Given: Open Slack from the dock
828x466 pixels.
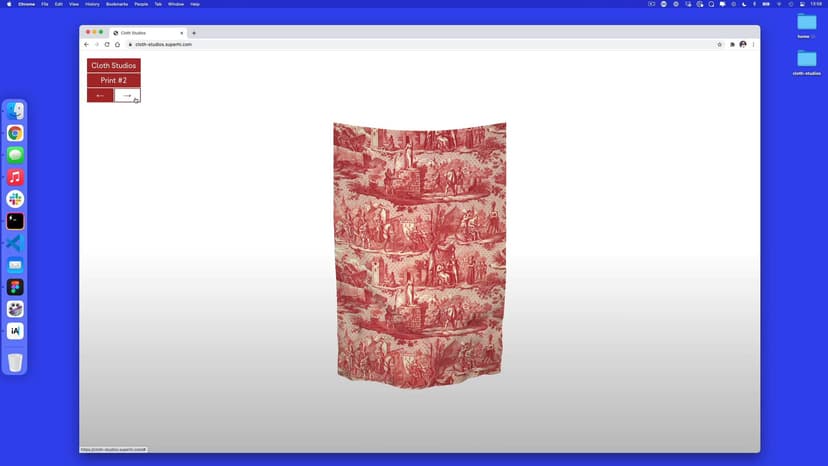Looking at the screenshot, I should [15, 199].
